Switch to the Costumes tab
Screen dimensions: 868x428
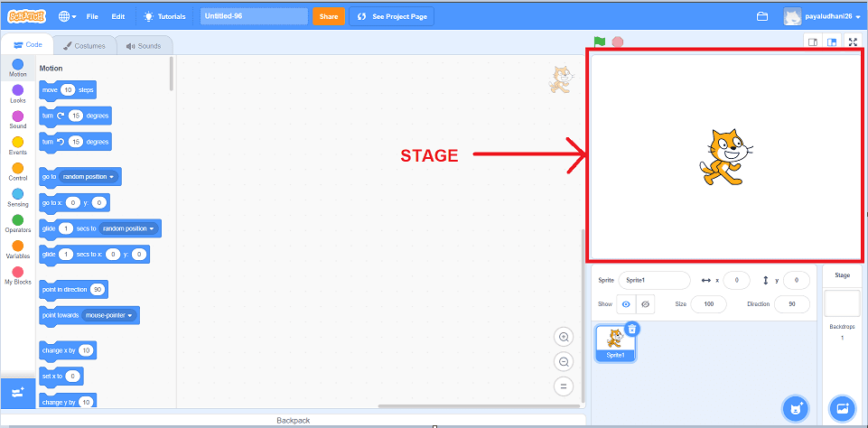(84, 46)
